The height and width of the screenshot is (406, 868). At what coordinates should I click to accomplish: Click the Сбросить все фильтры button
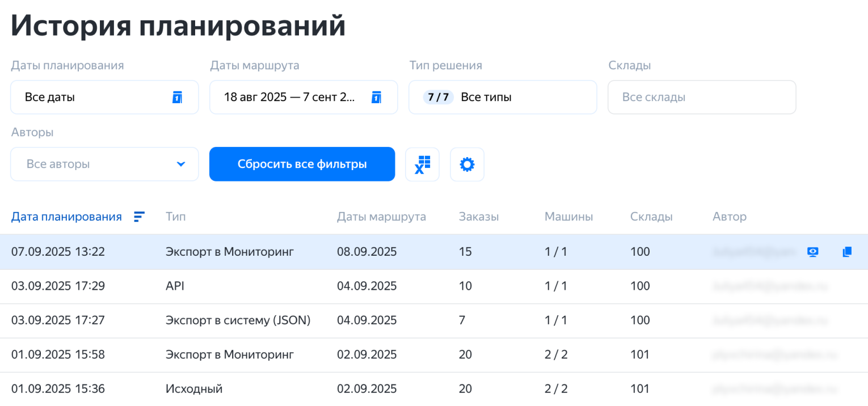coord(302,164)
